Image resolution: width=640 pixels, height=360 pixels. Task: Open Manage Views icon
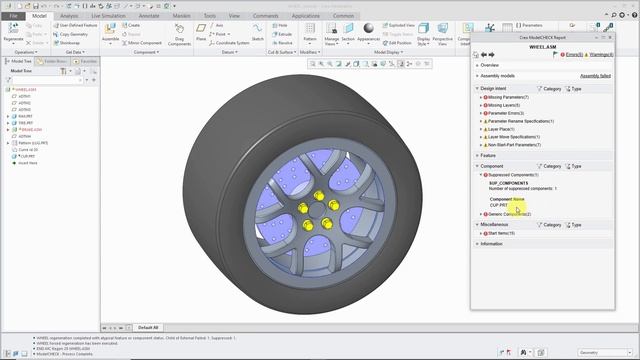pyautogui.click(x=331, y=29)
